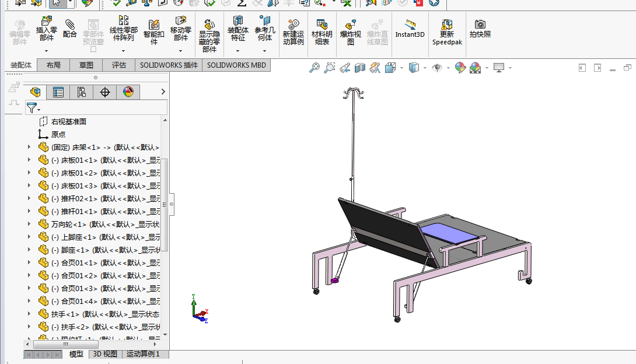
Task: Open the dropdown under 参考几何体
Action: tap(264, 51)
